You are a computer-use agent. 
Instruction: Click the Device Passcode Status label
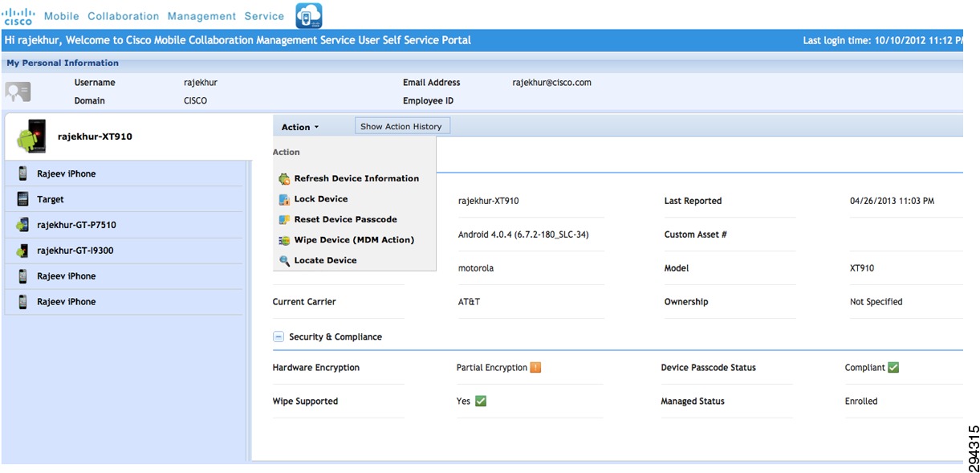click(x=708, y=368)
